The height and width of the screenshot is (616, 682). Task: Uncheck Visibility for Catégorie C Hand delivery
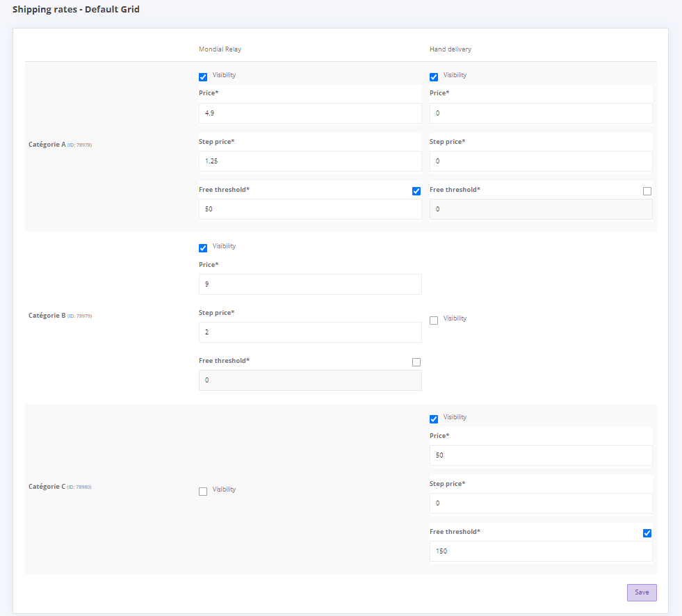click(434, 419)
